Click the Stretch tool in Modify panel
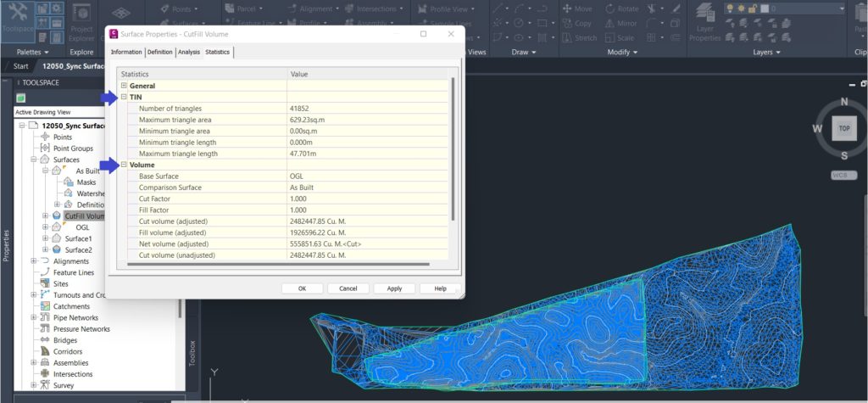The width and height of the screenshot is (868, 403). click(x=579, y=37)
